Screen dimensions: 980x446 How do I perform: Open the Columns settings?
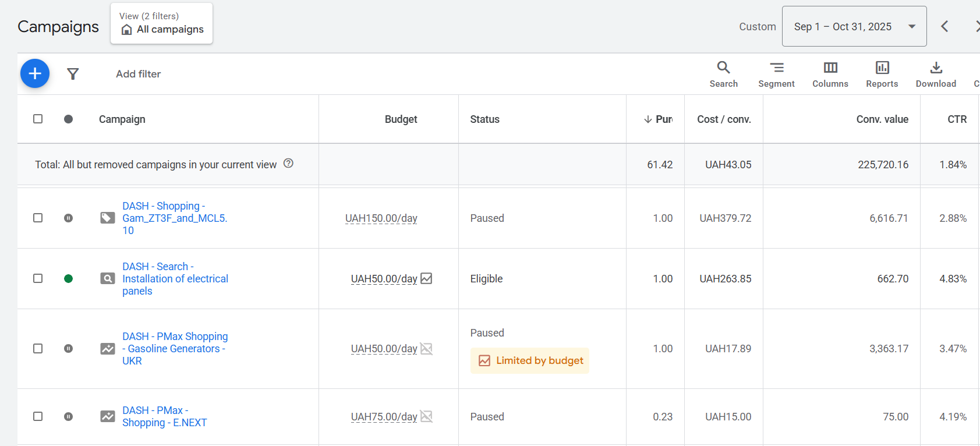coord(830,74)
